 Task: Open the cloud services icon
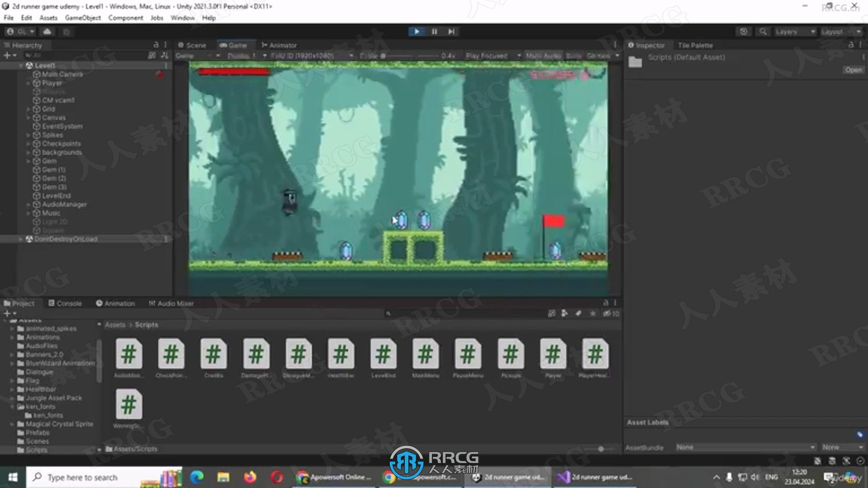tap(47, 32)
